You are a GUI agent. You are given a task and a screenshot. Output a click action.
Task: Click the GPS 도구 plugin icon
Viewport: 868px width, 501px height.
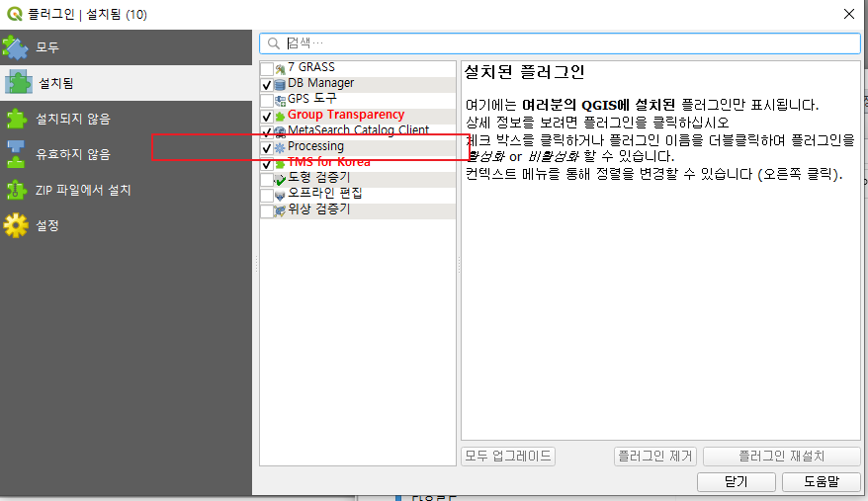tap(280, 100)
